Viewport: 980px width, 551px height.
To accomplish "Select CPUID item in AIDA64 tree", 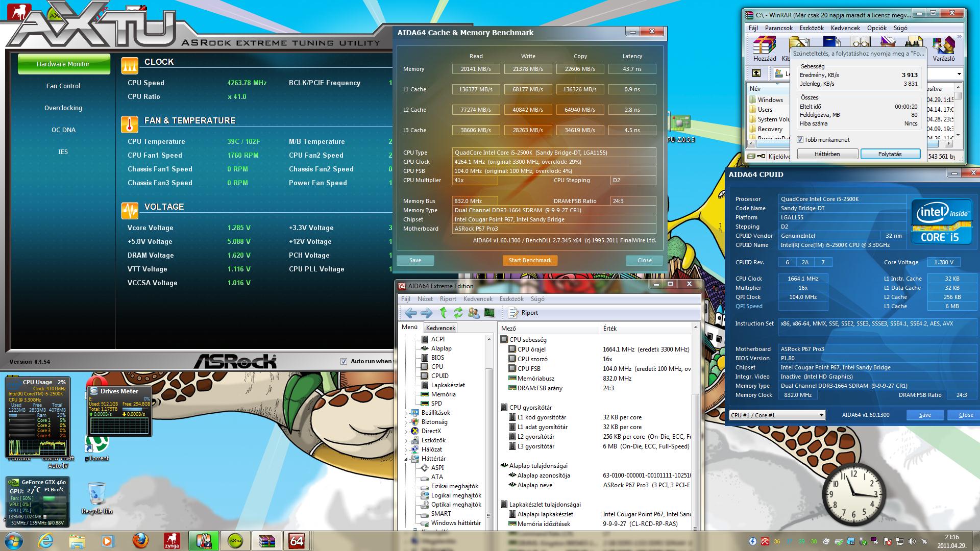I will click(x=439, y=376).
